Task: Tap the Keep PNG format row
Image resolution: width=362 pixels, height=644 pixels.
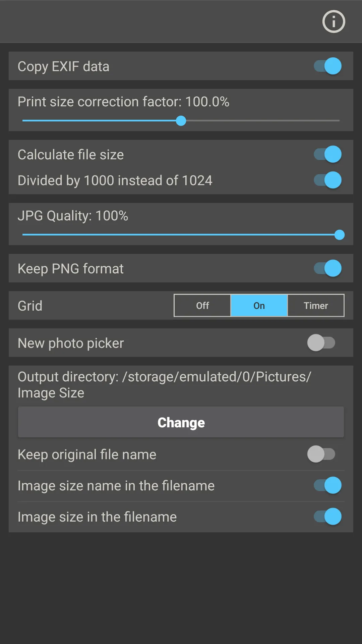Action: coord(71,268)
